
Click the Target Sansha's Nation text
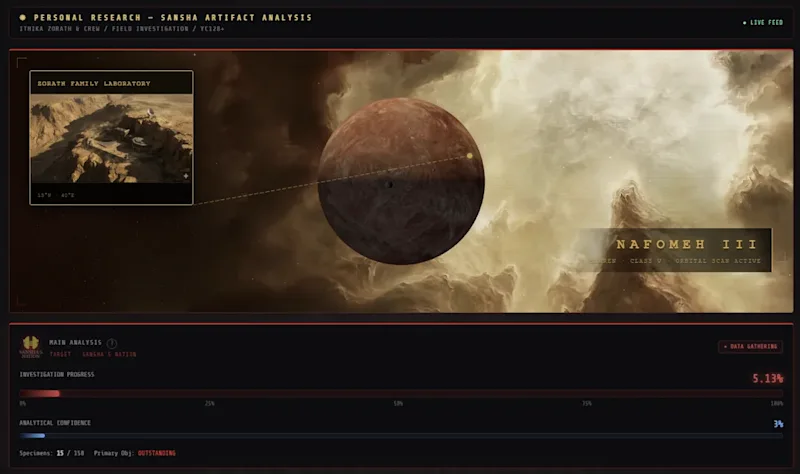click(93, 354)
